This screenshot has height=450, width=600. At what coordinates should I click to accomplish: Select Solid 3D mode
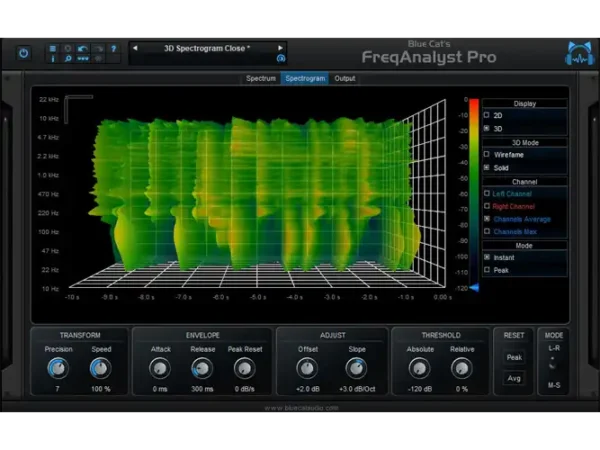[x=487, y=168]
